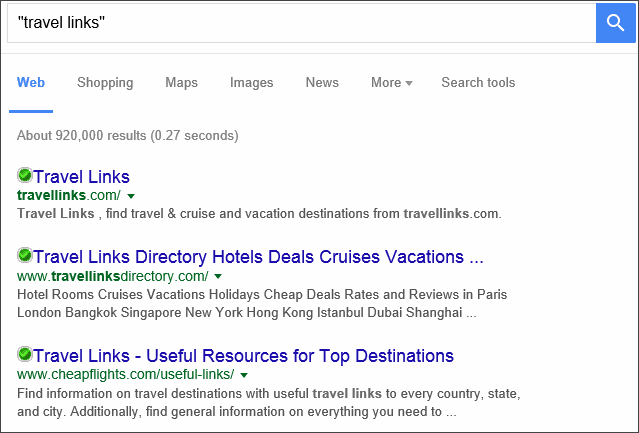Click green safety badge beside Travel Links result
The height and width of the screenshot is (433, 639).
pos(25,175)
